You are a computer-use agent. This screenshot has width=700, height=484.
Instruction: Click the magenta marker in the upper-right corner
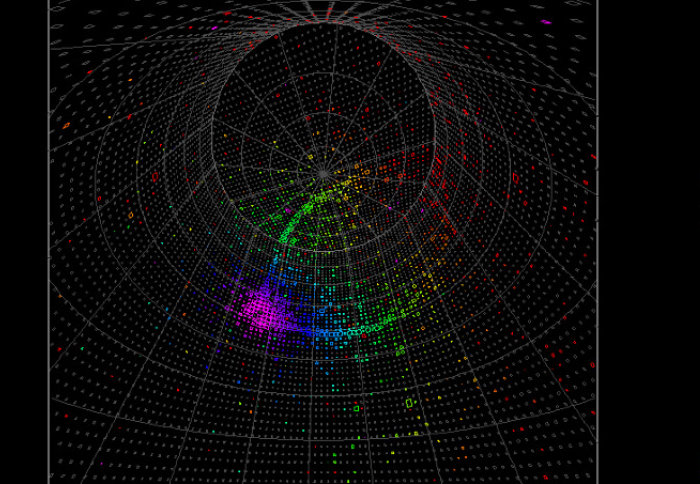(546, 21)
